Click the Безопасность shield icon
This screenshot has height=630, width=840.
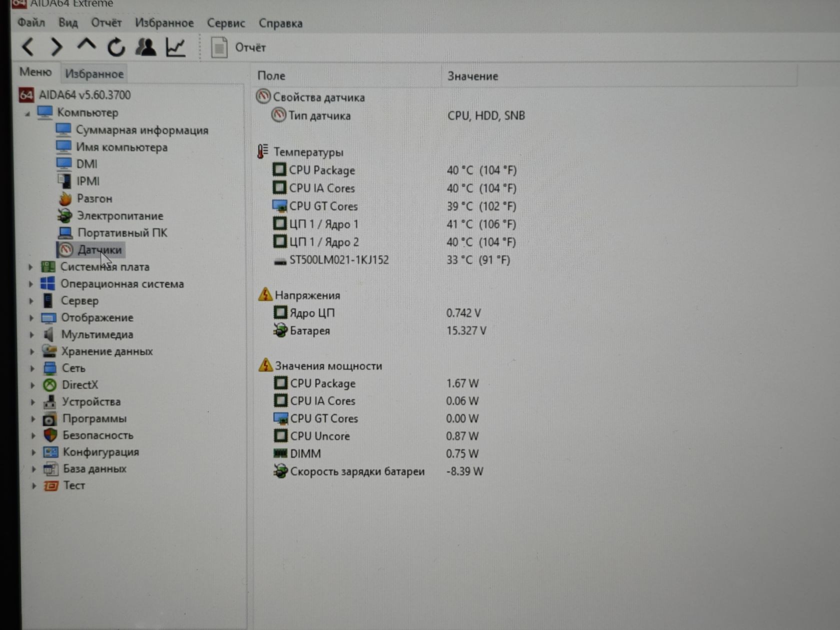50,435
